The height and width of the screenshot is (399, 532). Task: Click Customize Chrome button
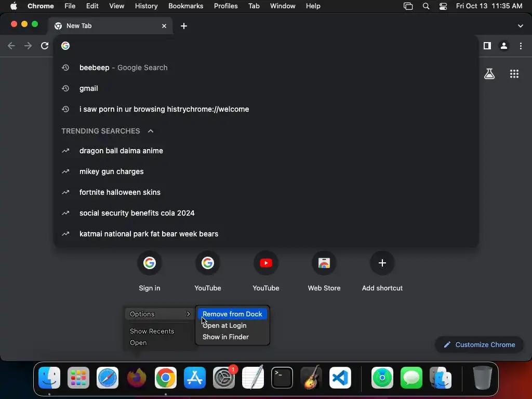click(x=479, y=345)
